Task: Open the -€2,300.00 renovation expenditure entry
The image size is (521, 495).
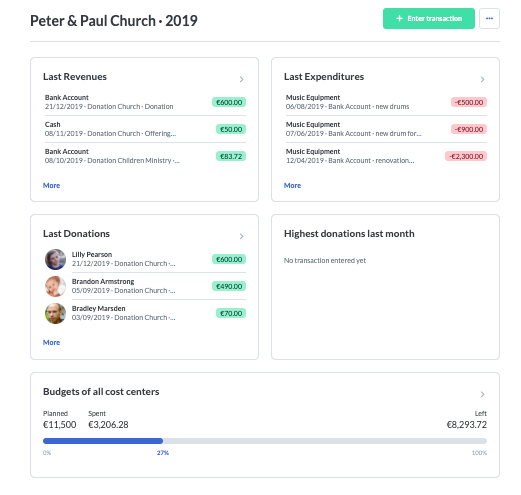Action: point(386,156)
